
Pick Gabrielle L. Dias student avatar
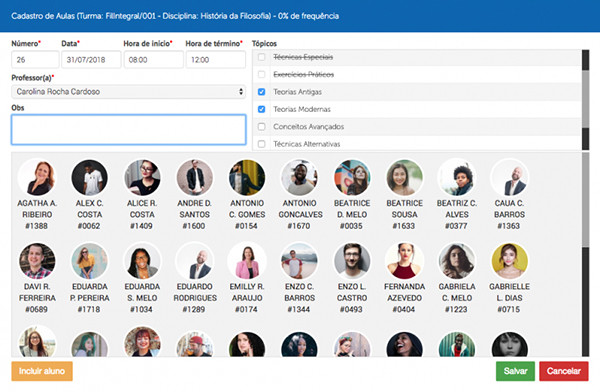[509, 261]
